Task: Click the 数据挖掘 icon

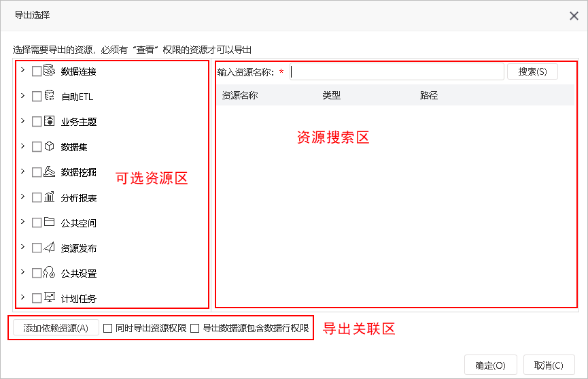Action: click(49, 171)
